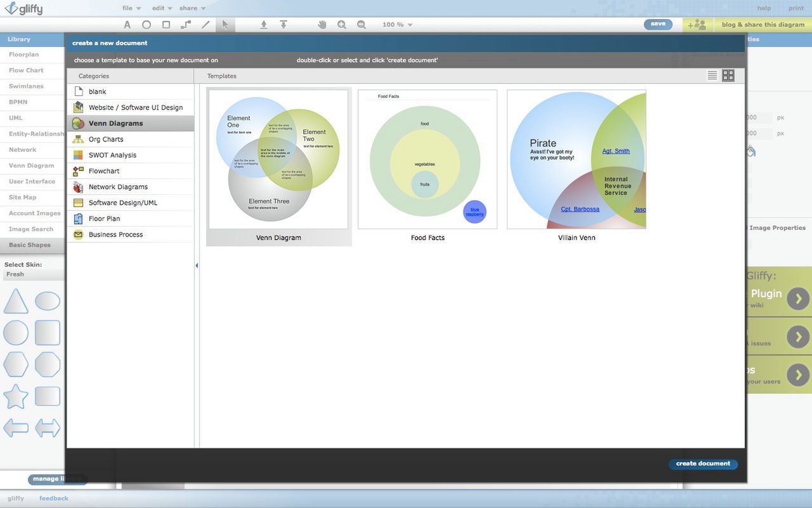Screen dimensions: 812x508
Task: Open the file menu
Action: point(131,8)
